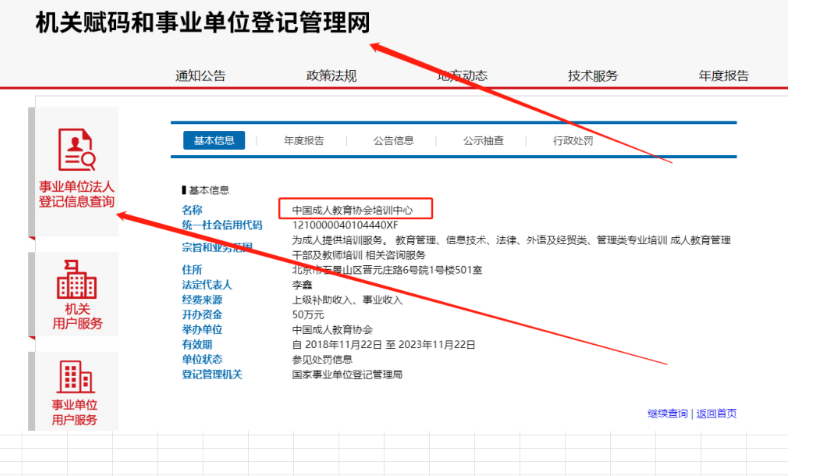
Task: Click the 住所 field label
Action: click(192, 270)
